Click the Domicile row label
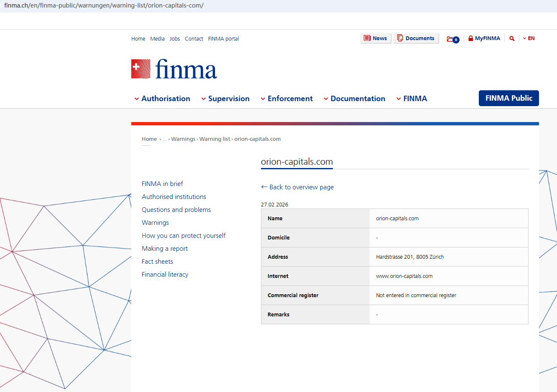This screenshot has width=557, height=392. (278, 238)
